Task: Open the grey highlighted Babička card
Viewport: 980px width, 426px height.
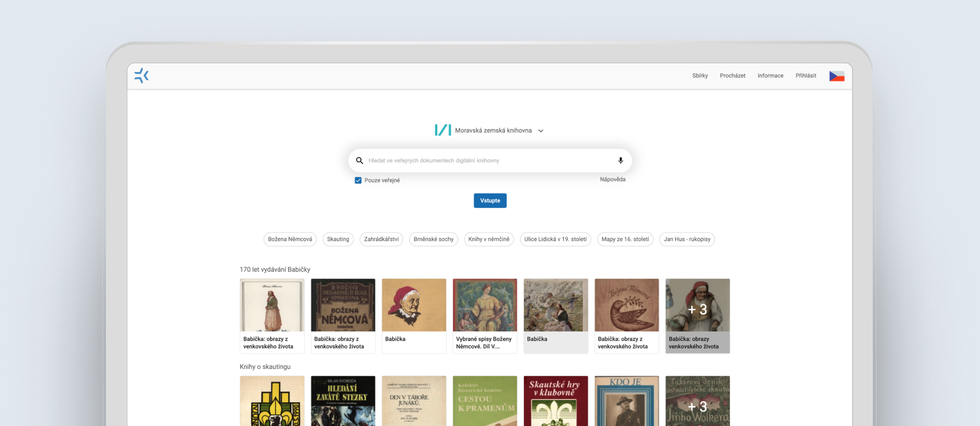Action: pos(556,316)
